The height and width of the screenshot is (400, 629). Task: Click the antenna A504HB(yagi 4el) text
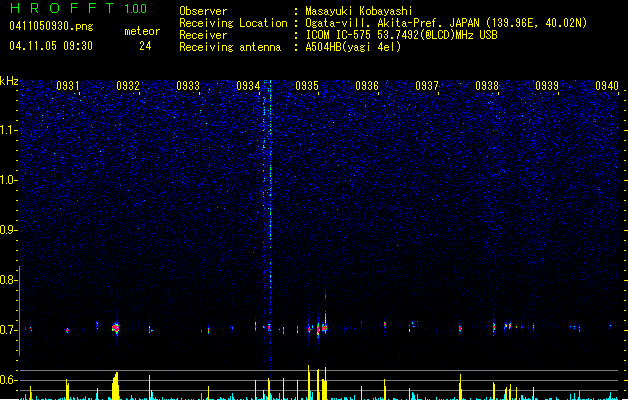point(353,47)
